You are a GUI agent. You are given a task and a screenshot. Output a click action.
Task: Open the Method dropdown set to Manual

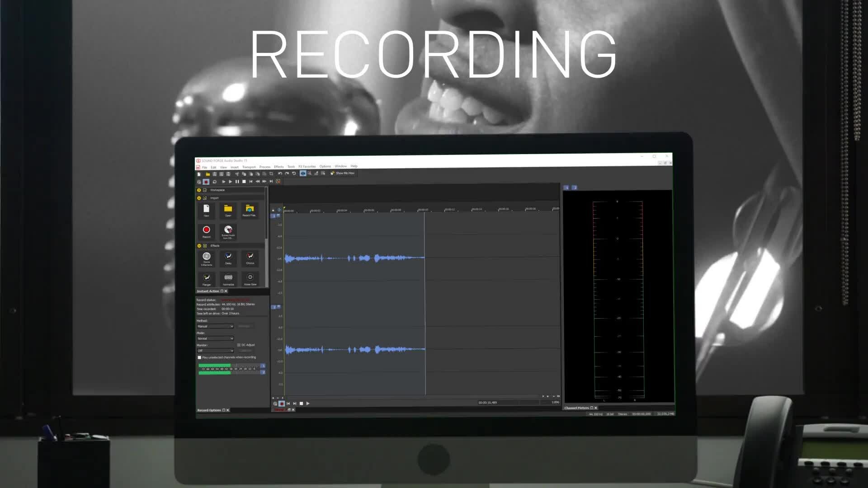pyautogui.click(x=215, y=326)
